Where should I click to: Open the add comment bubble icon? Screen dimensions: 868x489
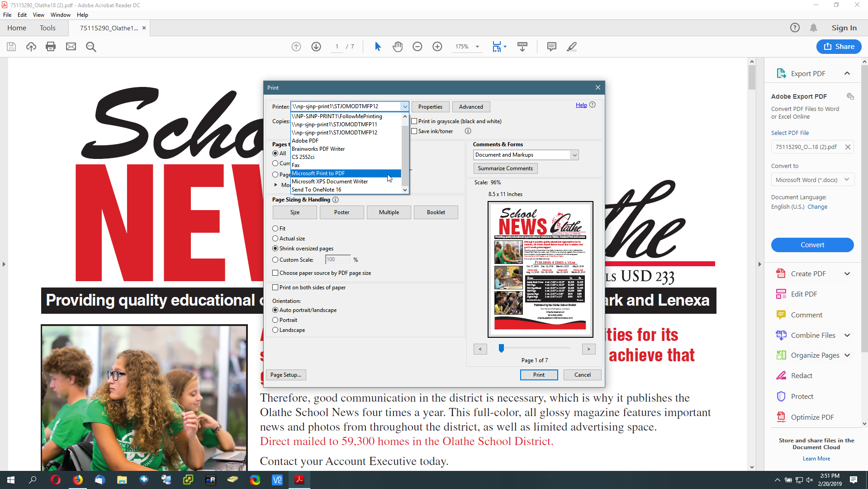pyautogui.click(x=551, y=47)
